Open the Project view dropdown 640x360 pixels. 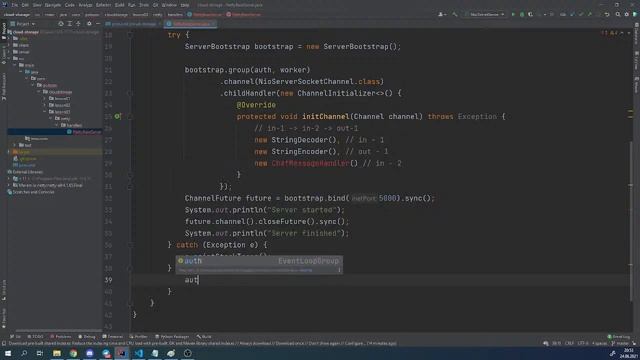[x=23, y=24]
